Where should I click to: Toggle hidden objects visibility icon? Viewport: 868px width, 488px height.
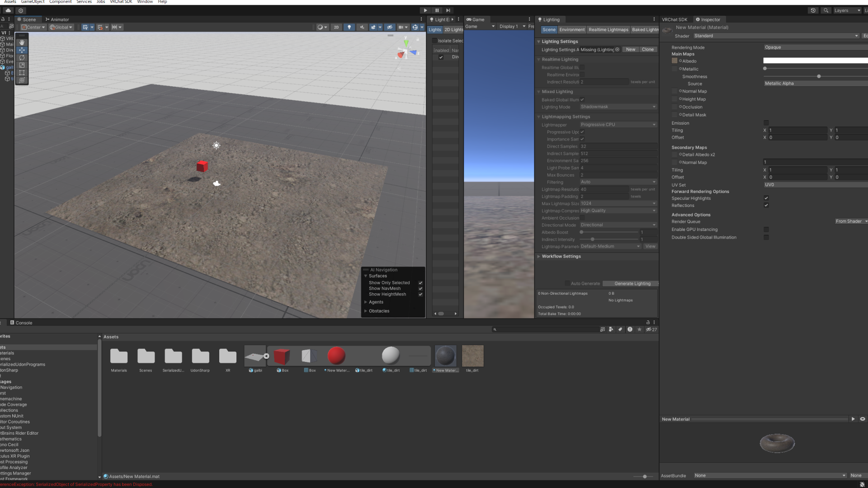tap(390, 27)
